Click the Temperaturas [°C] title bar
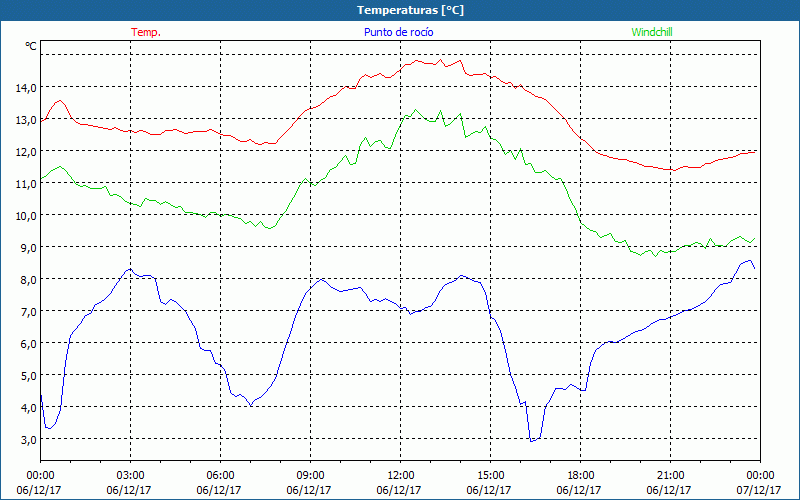The width and height of the screenshot is (800, 500). tap(400, 10)
